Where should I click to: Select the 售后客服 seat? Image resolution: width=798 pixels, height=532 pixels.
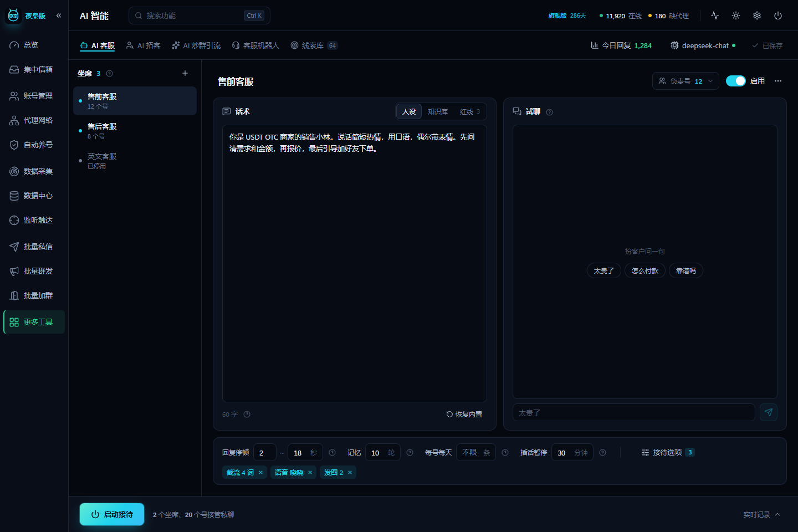[x=135, y=131]
